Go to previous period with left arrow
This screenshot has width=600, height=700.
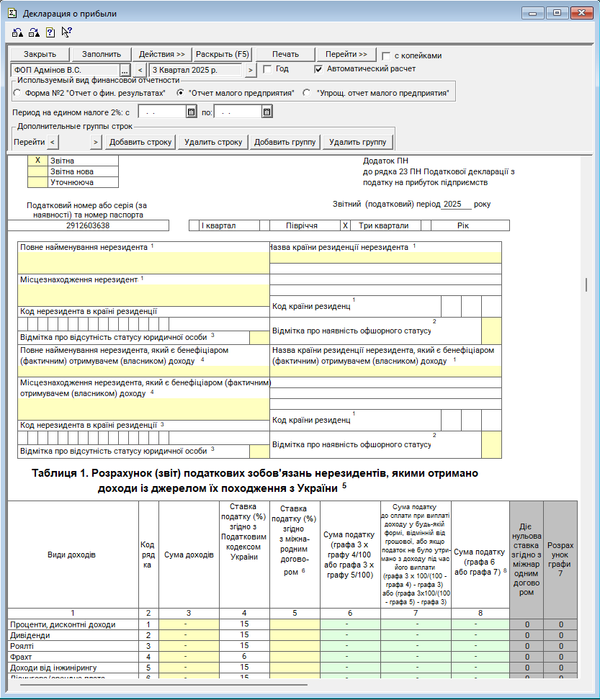[140, 70]
